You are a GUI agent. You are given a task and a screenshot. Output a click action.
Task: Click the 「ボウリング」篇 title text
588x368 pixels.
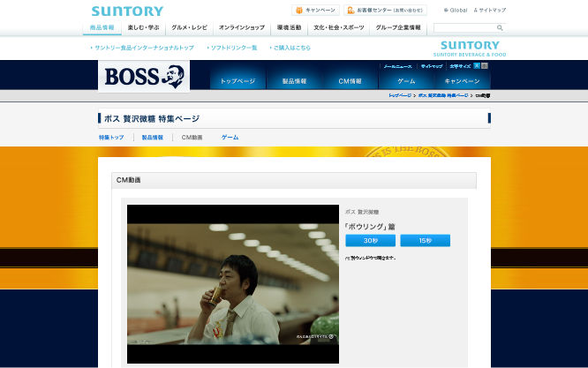[369, 227]
